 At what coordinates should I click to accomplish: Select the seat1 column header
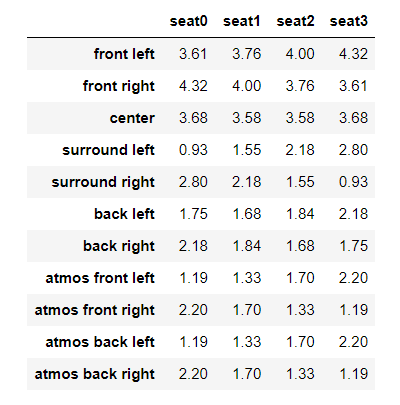[242, 21]
